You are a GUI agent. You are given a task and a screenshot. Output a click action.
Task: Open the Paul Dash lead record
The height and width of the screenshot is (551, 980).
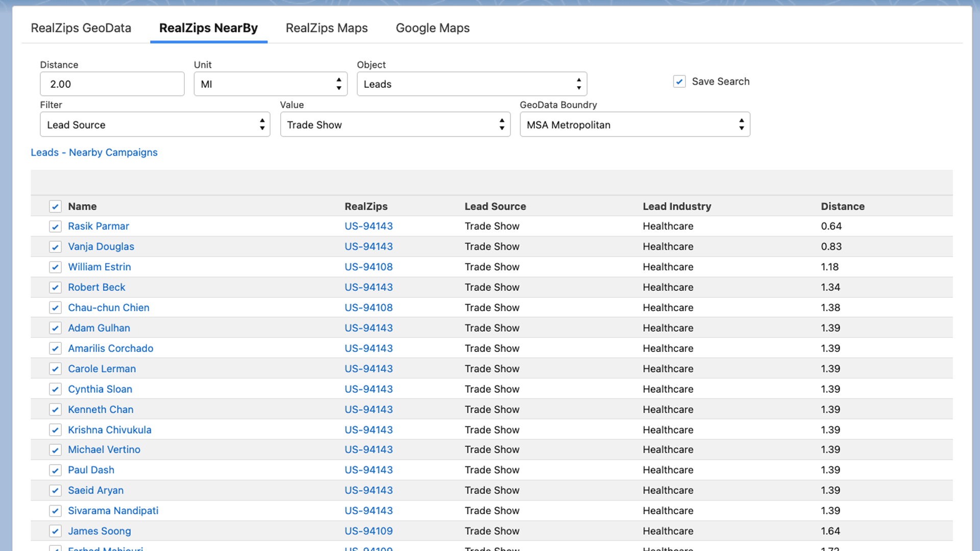tap(91, 470)
